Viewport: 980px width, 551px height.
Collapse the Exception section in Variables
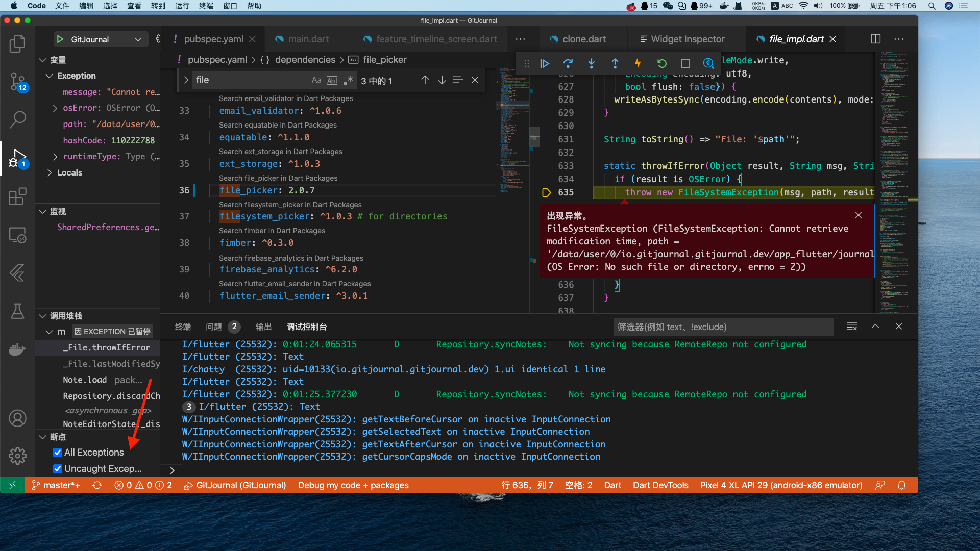point(50,76)
